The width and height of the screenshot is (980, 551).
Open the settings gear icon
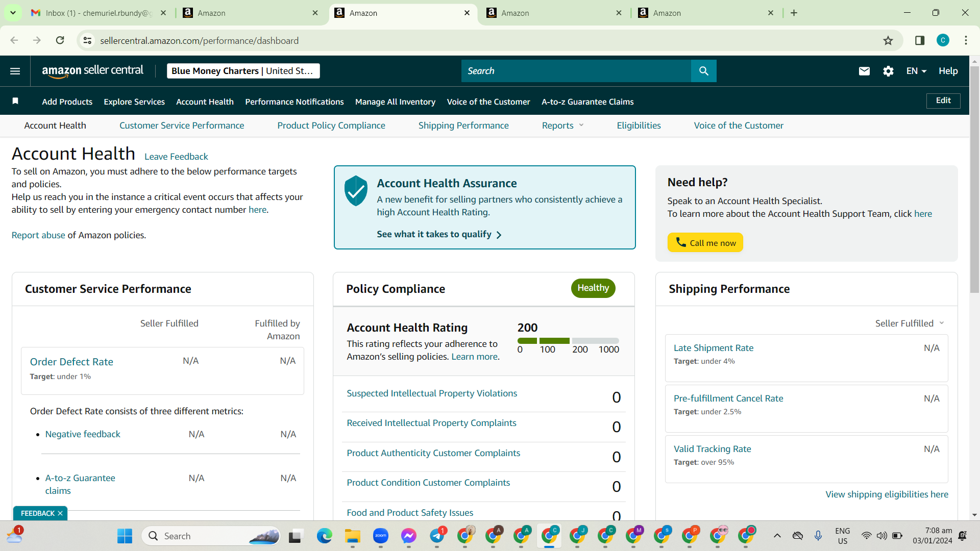[x=888, y=71]
